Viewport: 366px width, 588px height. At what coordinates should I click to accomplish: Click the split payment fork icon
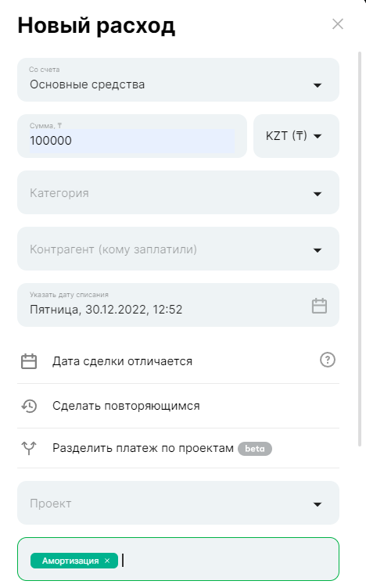pos(29,448)
